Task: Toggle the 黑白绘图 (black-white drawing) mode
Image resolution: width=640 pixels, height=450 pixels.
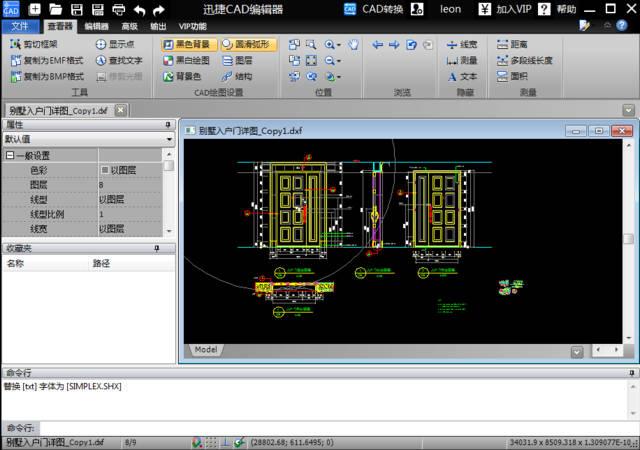Action: click(x=185, y=60)
